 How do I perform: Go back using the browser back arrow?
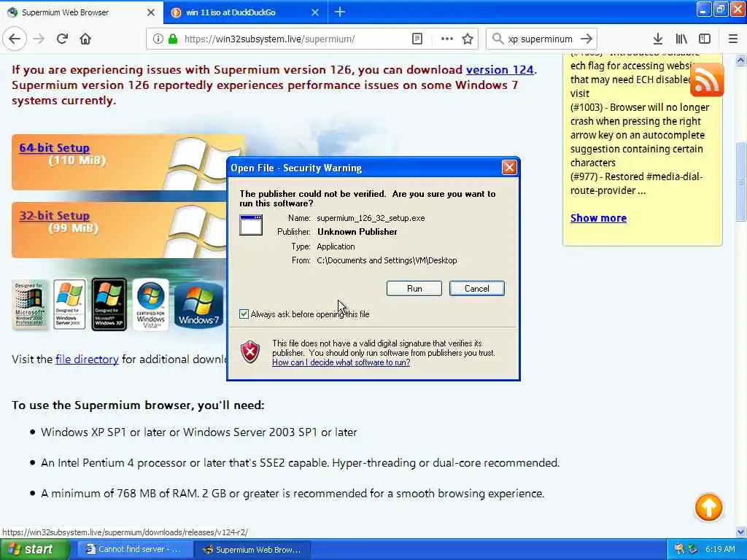tap(15, 39)
